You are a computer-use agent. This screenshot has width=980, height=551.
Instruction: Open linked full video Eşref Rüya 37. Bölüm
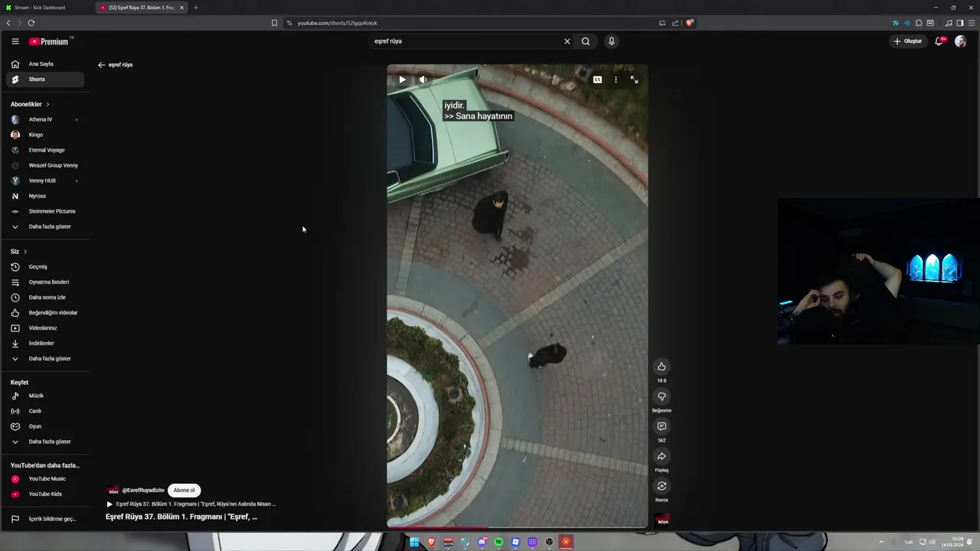click(191, 504)
